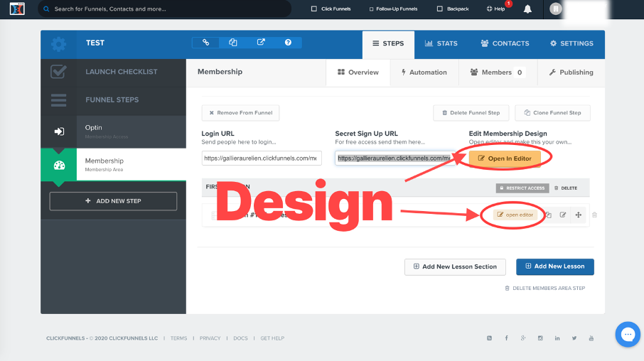The width and height of the screenshot is (644, 361).
Task: Click the Membership step dashboard icon
Action: tap(59, 165)
